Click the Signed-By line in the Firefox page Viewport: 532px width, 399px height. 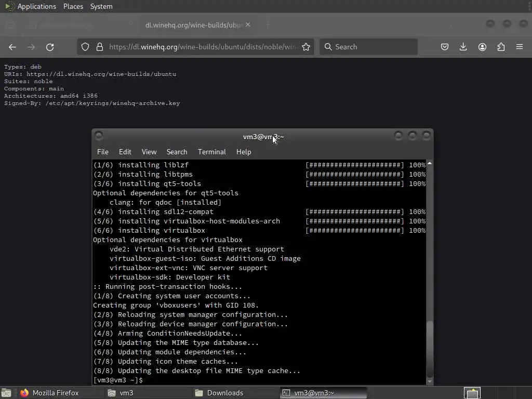click(92, 103)
